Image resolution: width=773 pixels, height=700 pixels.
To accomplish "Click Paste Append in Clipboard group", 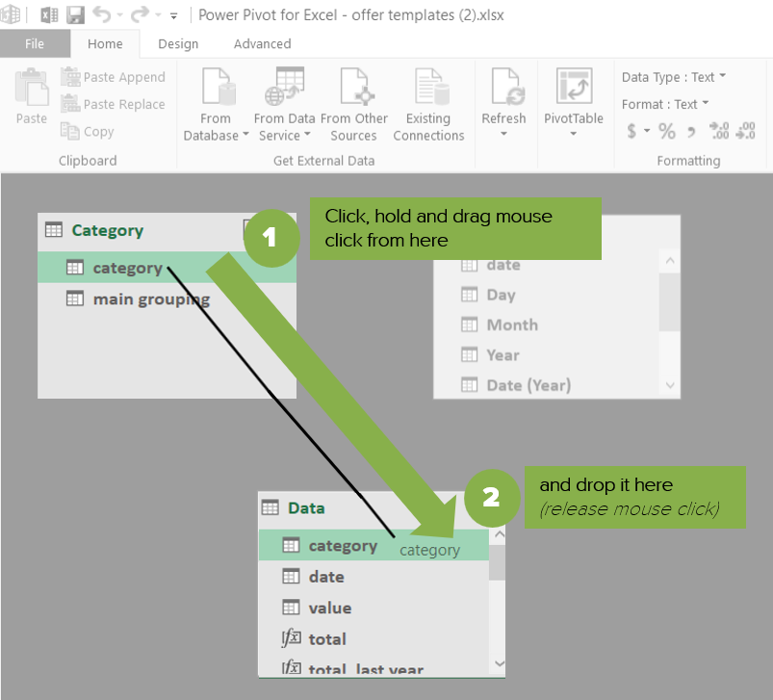I will coord(113,77).
